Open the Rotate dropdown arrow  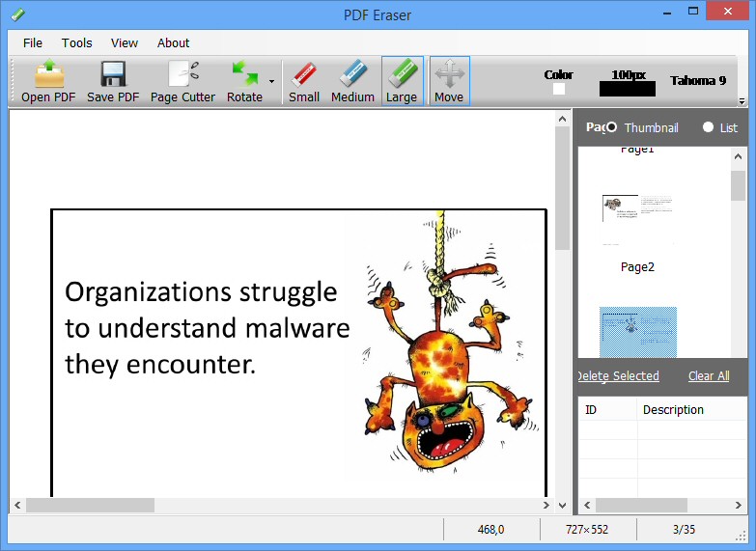[272, 81]
